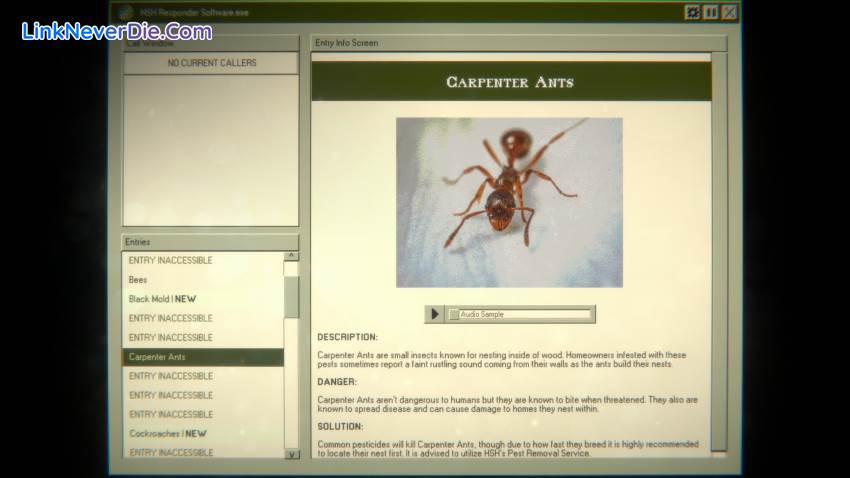Click the No Current Callers box
Screen dimensions: 850x478
click(x=211, y=63)
